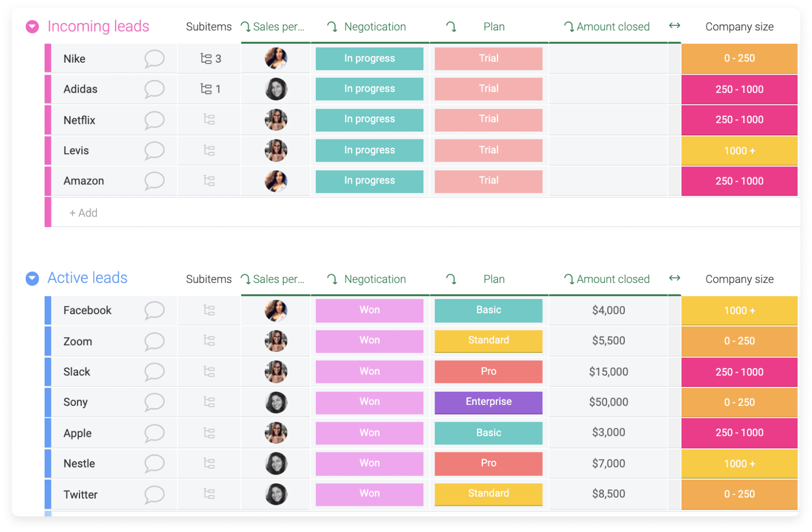Click the subitems icon for Apple
The image size is (812, 532).
pos(209,432)
